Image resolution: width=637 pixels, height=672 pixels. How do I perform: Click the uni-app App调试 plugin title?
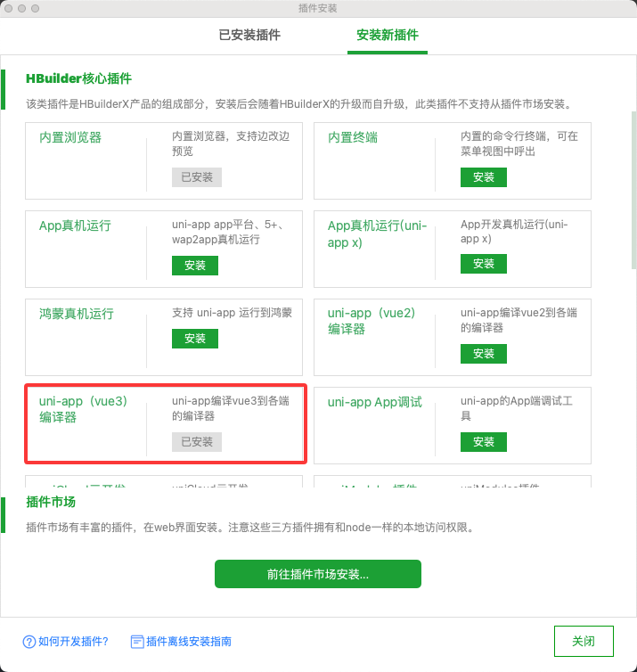(x=374, y=402)
